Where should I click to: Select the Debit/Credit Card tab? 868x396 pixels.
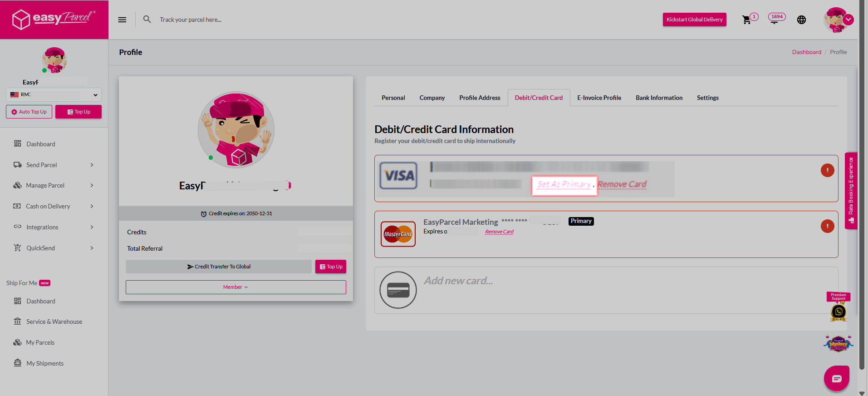tap(539, 98)
